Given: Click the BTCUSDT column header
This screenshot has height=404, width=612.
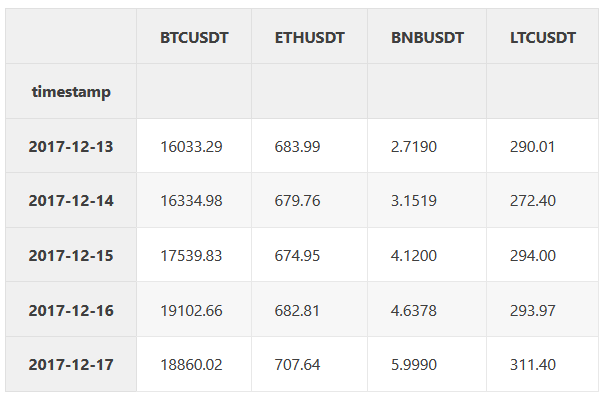Looking at the screenshot, I should (194, 38).
